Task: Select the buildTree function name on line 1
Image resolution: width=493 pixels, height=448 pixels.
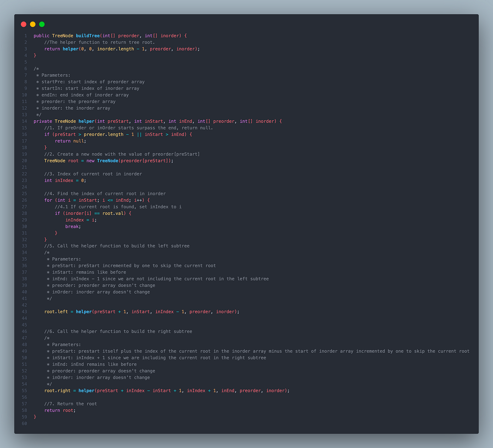Action: 87,36
